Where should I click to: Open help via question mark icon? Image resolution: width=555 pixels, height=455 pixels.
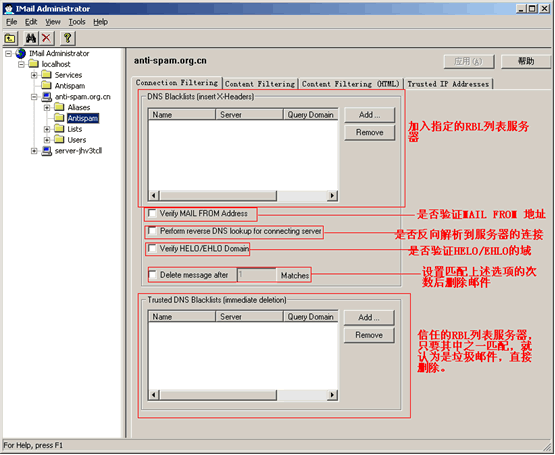[68, 38]
